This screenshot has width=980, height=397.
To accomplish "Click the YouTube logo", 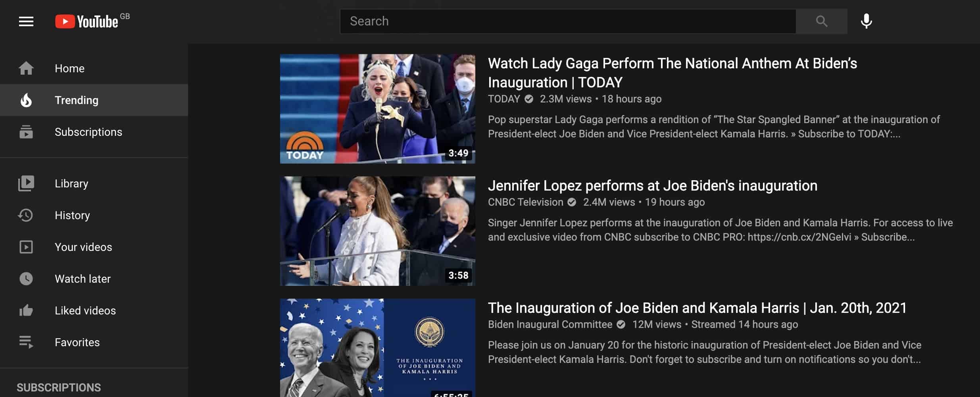I will point(86,21).
